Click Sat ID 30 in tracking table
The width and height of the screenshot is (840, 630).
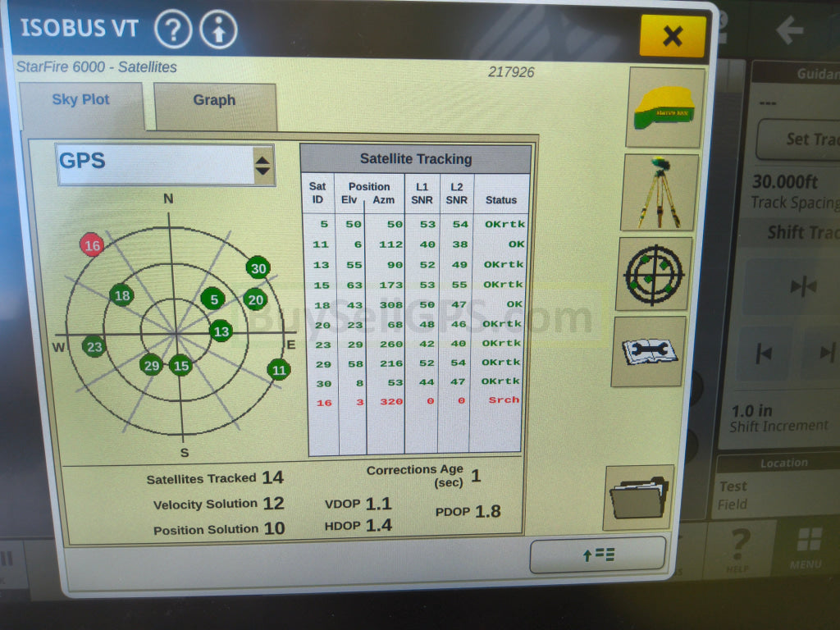click(323, 384)
